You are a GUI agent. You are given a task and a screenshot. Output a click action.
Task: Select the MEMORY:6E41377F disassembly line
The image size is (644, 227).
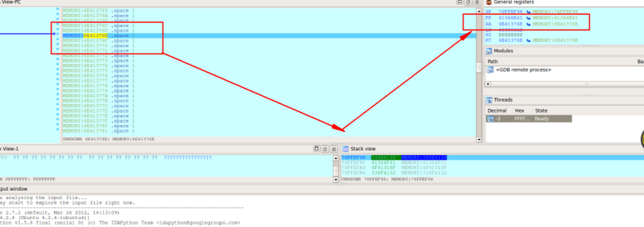pyautogui.click(x=98, y=121)
